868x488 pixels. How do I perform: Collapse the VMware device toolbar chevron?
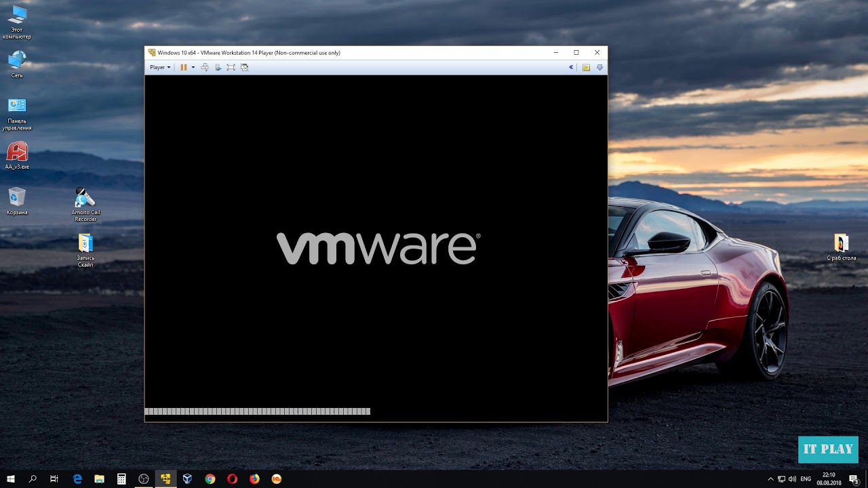tap(571, 67)
